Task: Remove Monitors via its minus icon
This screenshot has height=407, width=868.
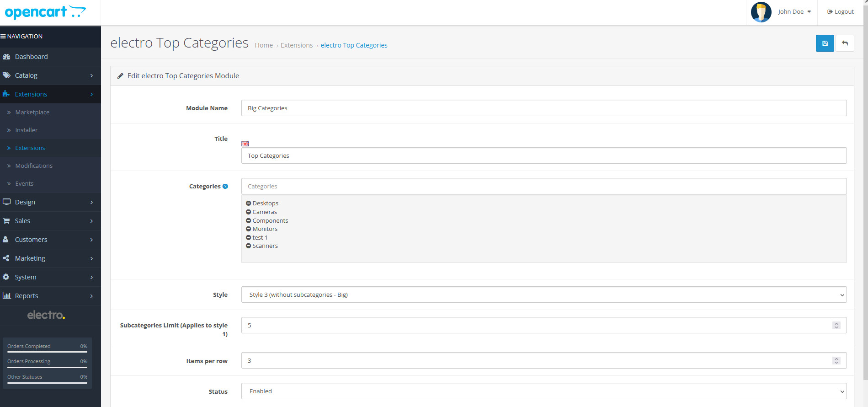Action: coord(248,229)
